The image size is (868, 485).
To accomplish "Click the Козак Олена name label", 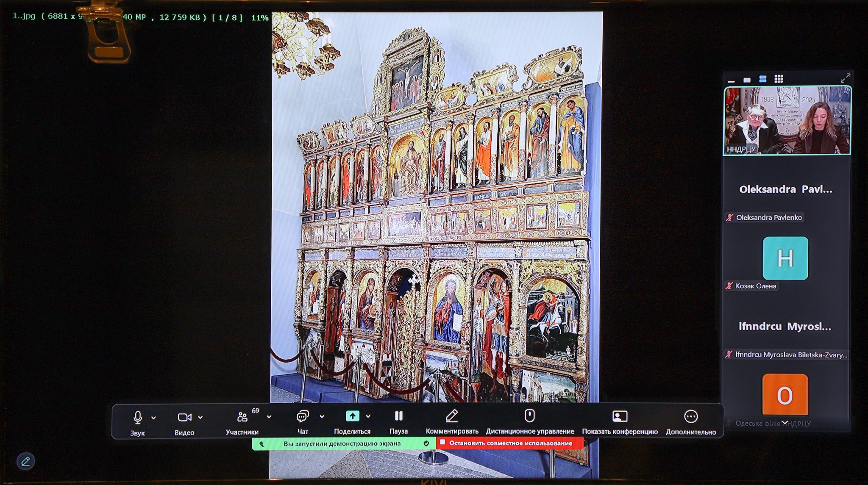I will [x=756, y=286].
